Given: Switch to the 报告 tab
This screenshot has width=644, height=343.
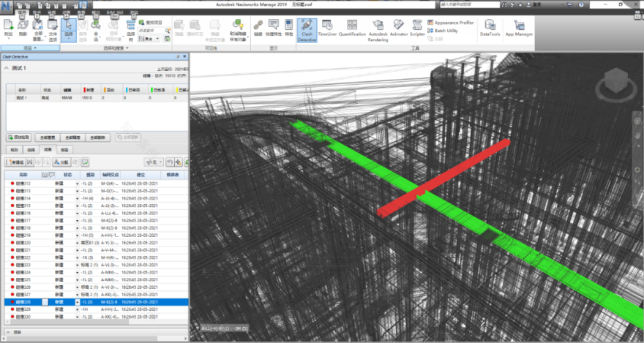Looking at the screenshot, I should tap(64, 149).
